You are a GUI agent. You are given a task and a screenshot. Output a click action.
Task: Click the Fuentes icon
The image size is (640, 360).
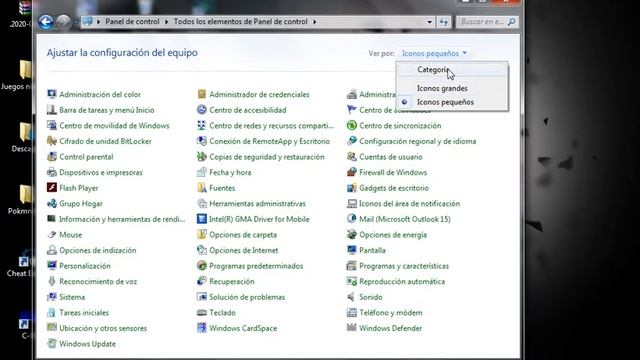[x=202, y=188]
